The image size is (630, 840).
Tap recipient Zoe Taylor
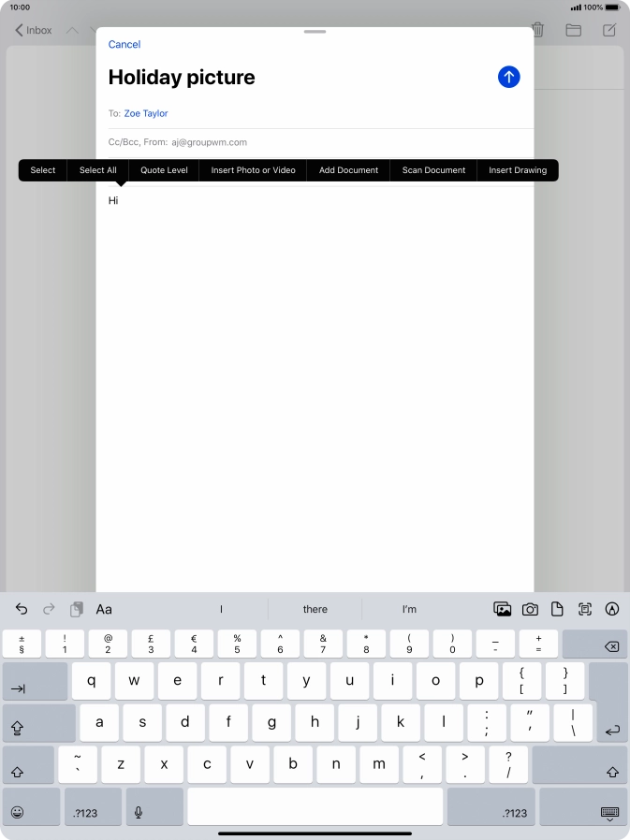(146, 113)
